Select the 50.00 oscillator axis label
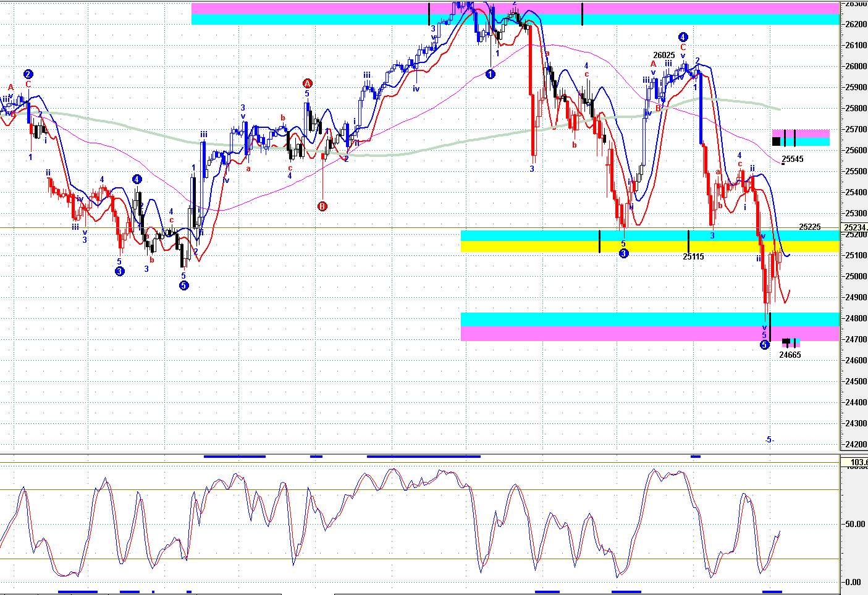Screen dimensions: 868x595 855,524
